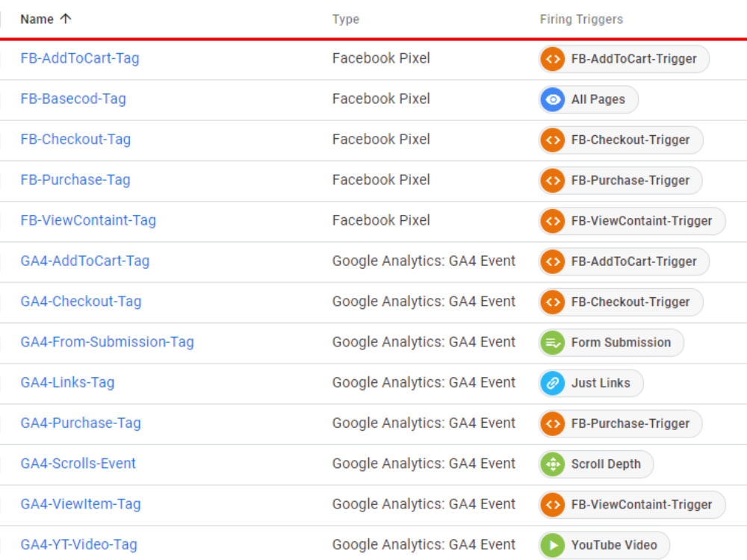The width and height of the screenshot is (747, 560).
Task: Click the green Scroll Depth trigger icon
Action: coord(553,464)
